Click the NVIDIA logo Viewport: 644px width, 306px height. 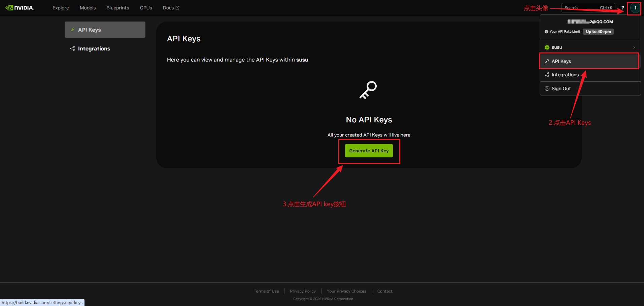(20, 8)
